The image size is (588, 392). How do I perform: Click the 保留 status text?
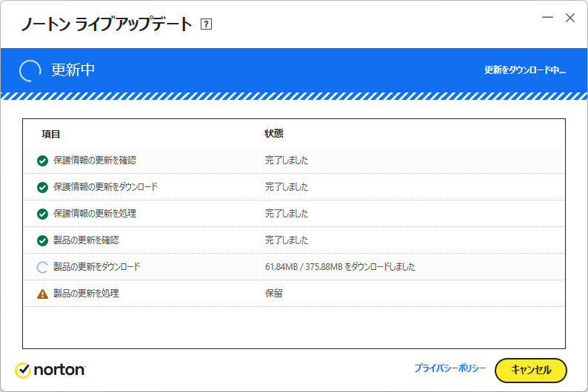click(x=274, y=293)
